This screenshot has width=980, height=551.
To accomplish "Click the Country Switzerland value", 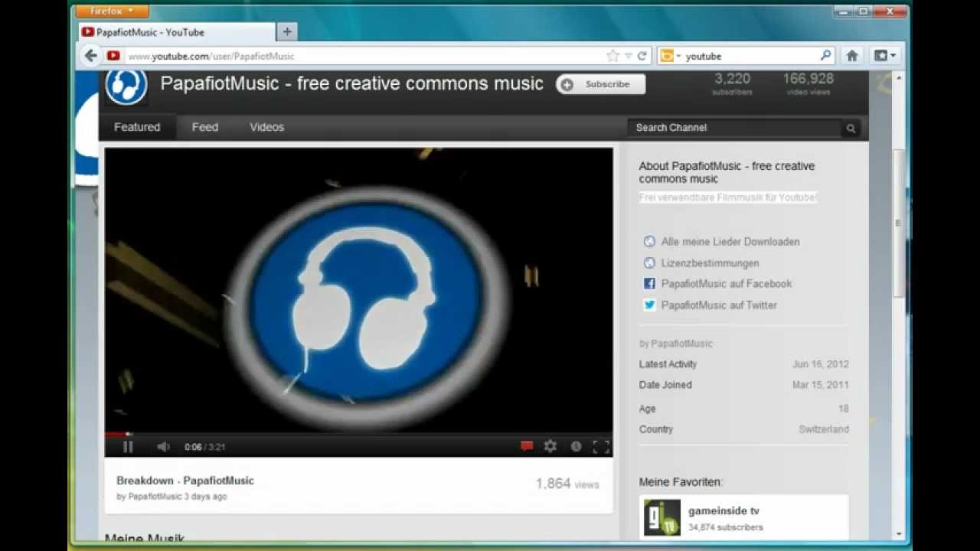I will click(823, 429).
